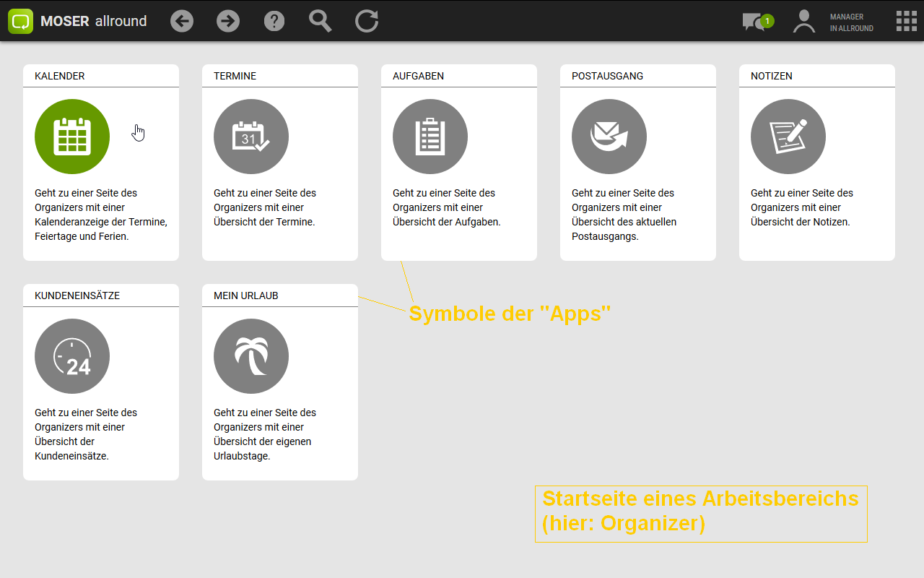The height and width of the screenshot is (578, 924).
Task: Select the Notizen notepad icon
Action: point(788,137)
